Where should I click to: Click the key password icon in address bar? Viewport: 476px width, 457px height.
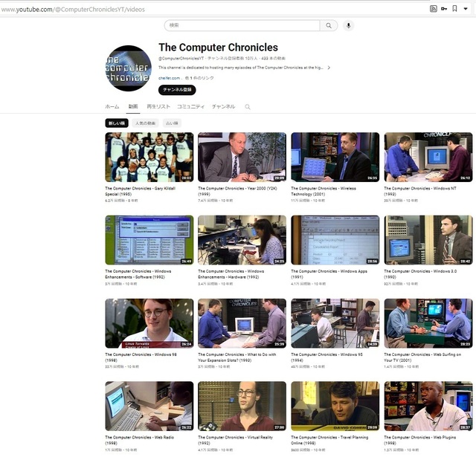pos(444,9)
